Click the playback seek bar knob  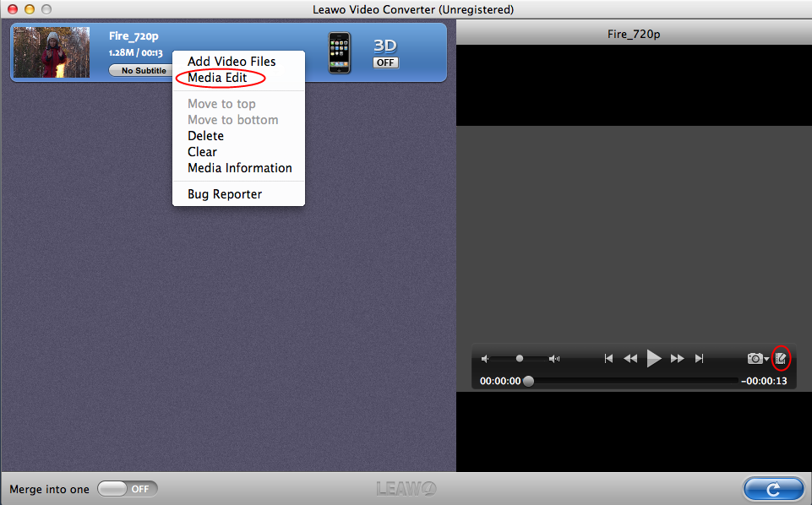click(528, 381)
